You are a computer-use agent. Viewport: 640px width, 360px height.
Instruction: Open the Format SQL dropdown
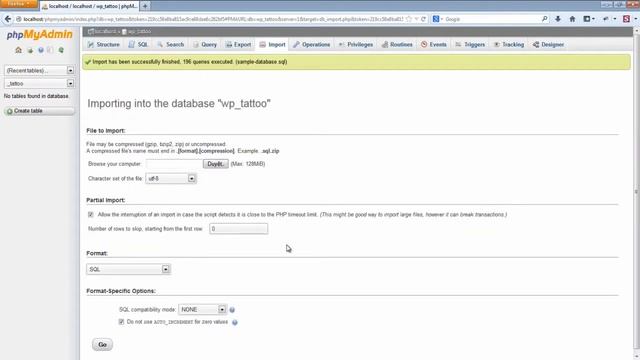pos(128,269)
